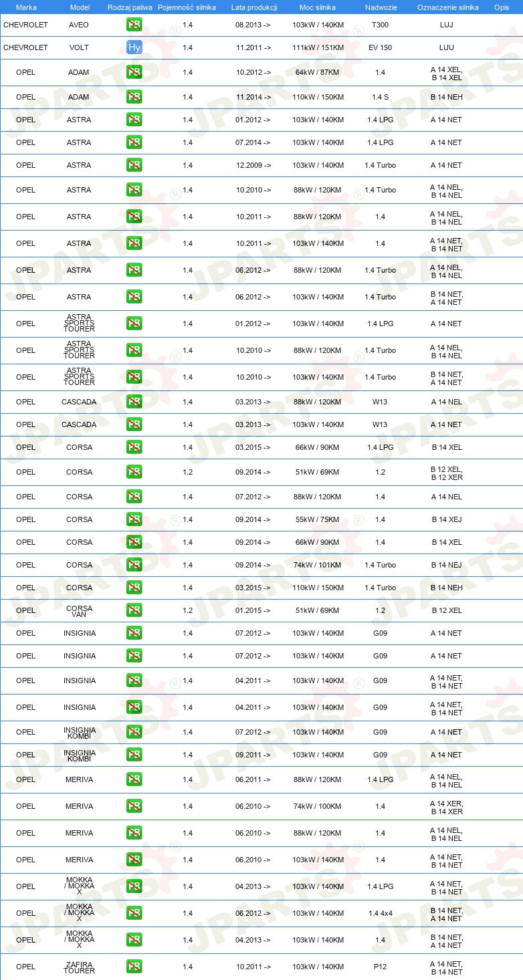This screenshot has width=523, height=980.
Task: Click the Oznaczenie silnika column header
Action: pyautogui.click(x=447, y=7)
